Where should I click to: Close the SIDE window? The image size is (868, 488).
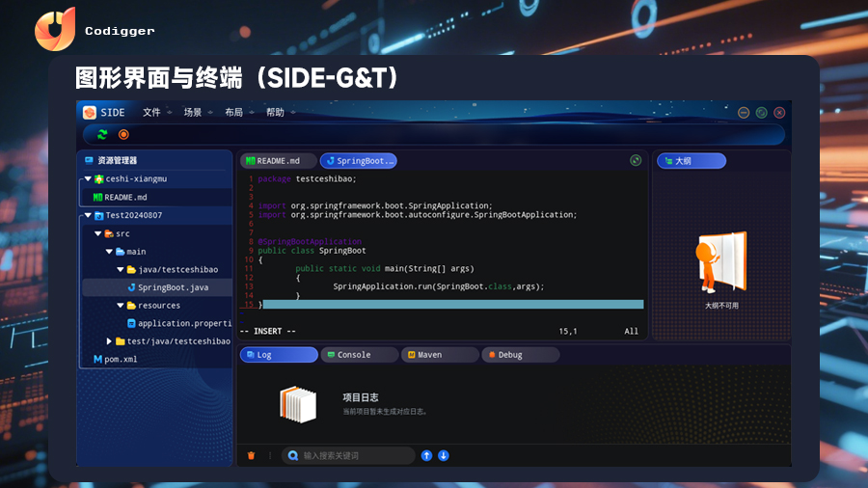coord(779,112)
